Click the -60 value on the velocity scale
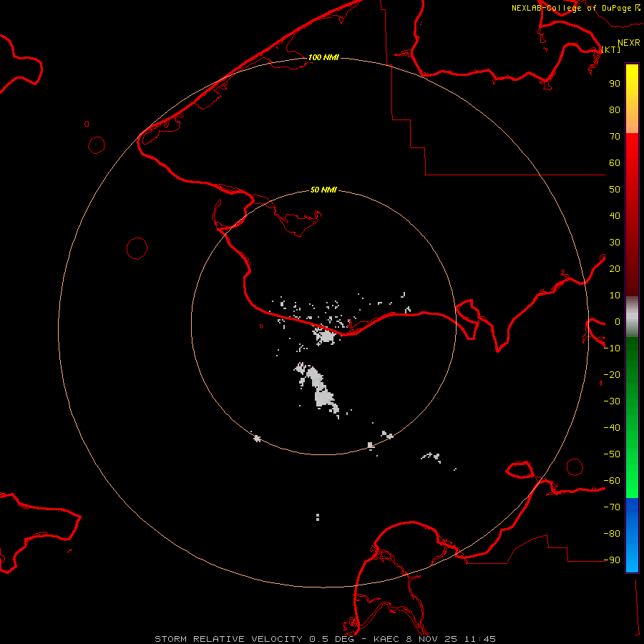 [612, 481]
